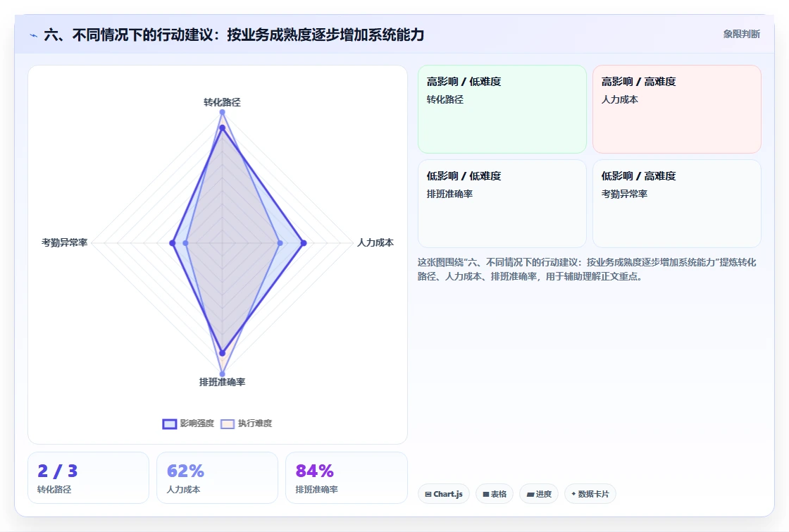The height and width of the screenshot is (532, 789).
Task: Click the 影响强度 data point on 人力成本 axis
Action: click(x=304, y=243)
